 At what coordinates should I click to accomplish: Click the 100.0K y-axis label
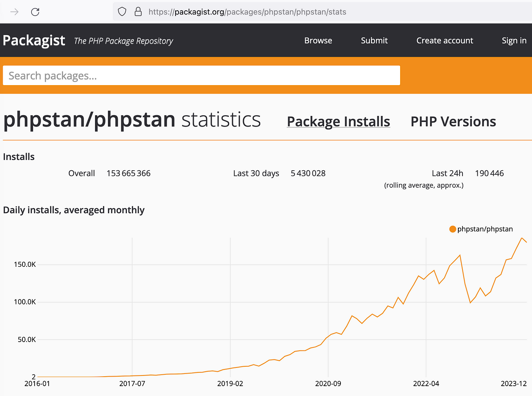point(25,302)
